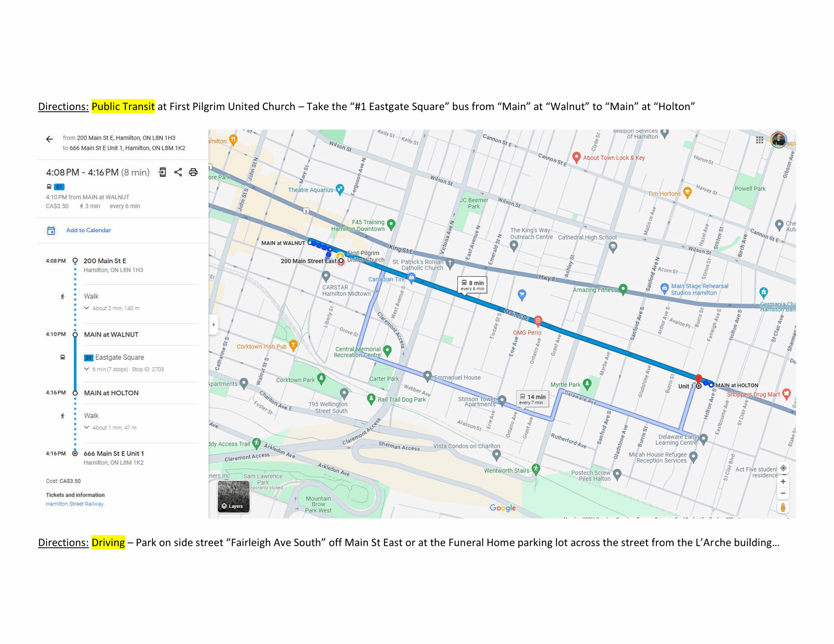
Task: Click the MAIN at HOLTON stop on map
Action: (x=711, y=385)
